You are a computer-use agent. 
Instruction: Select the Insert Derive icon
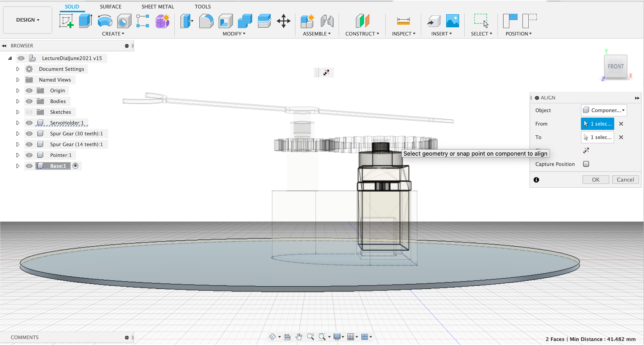(434, 21)
